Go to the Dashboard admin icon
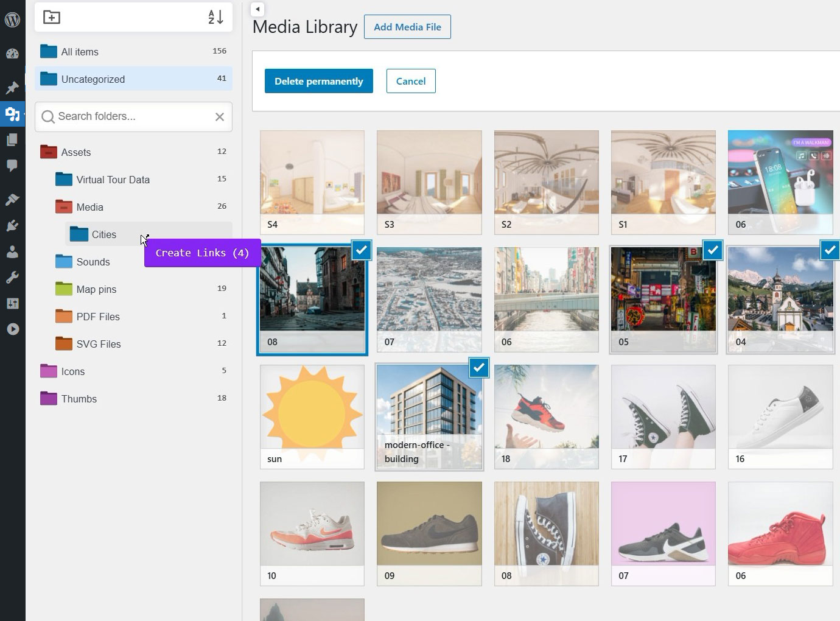840x621 pixels. pos(12,54)
